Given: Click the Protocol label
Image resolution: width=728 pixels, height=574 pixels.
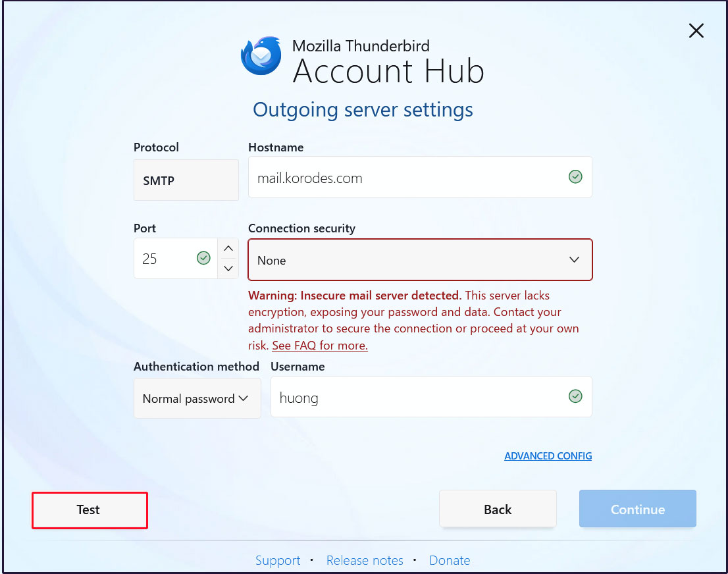Looking at the screenshot, I should (156, 147).
